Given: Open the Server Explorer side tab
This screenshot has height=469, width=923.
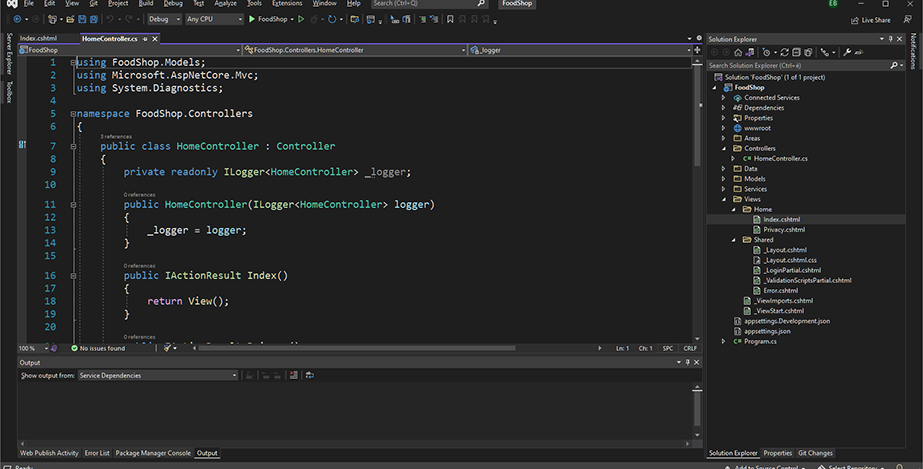Looking at the screenshot, I should tap(9, 54).
